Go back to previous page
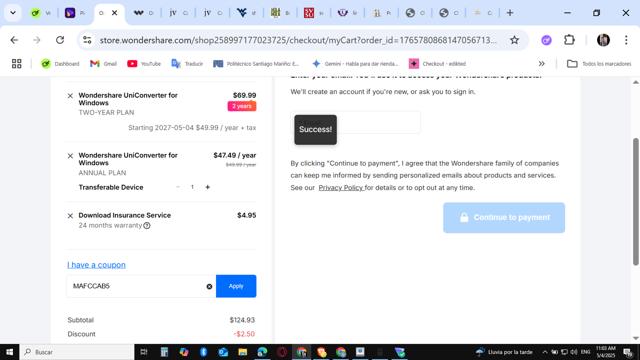This screenshot has height=360, width=640. tap(14, 40)
